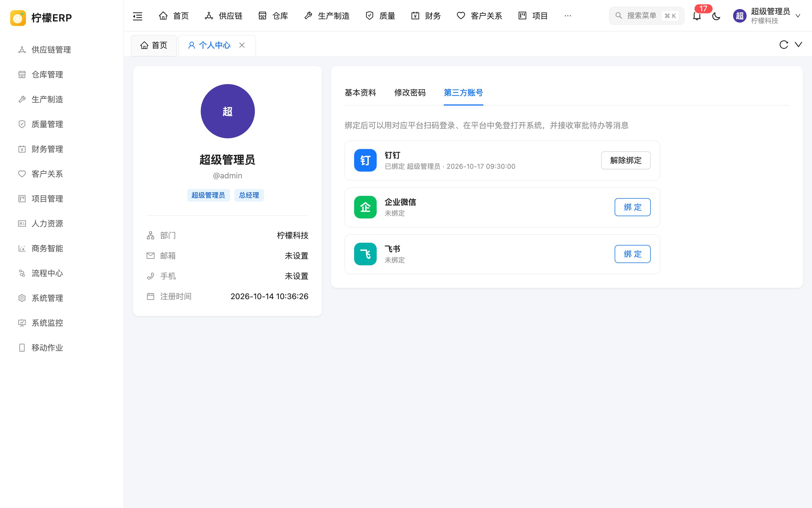Screen dimensions: 812x508
Task: Open 生产制造 top menu item
Action: tap(327, 16)
